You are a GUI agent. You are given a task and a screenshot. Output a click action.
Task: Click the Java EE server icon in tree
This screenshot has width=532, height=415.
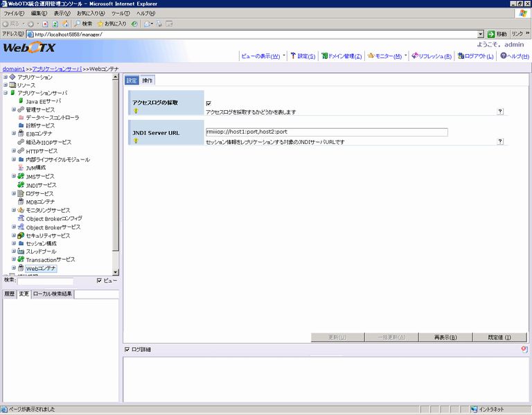(x=21, y=100)
